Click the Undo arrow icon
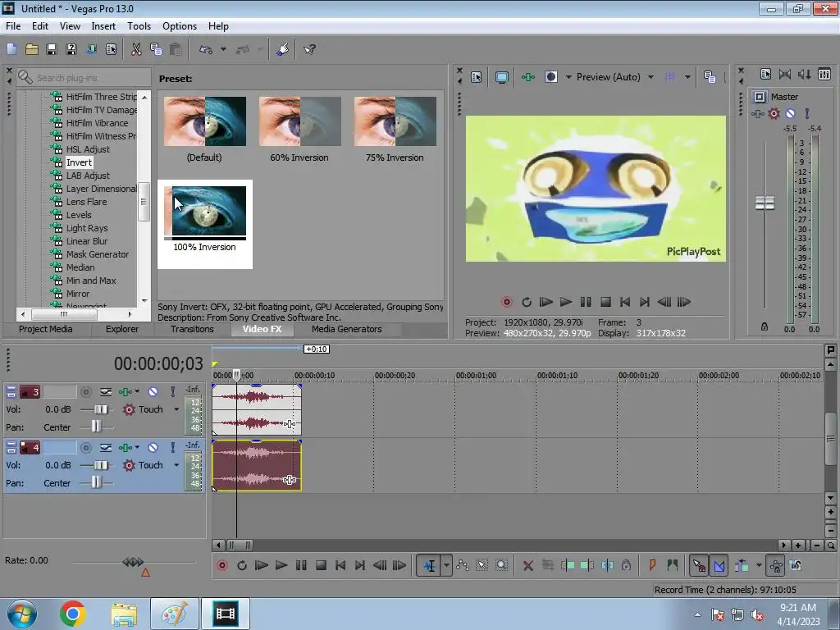The width and height of the screenshot is (840, 630). [x=206, y=49]
